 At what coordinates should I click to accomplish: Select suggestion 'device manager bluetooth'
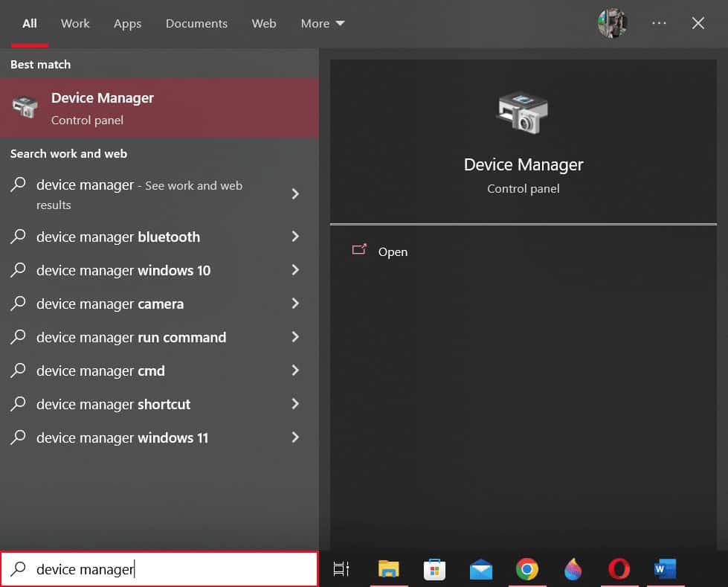pyautogui.click(x=159, y=237)
